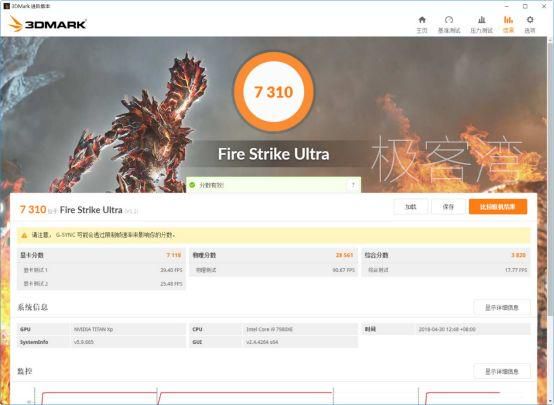
Task: Click the orange compare results online button
Action: 498,207
